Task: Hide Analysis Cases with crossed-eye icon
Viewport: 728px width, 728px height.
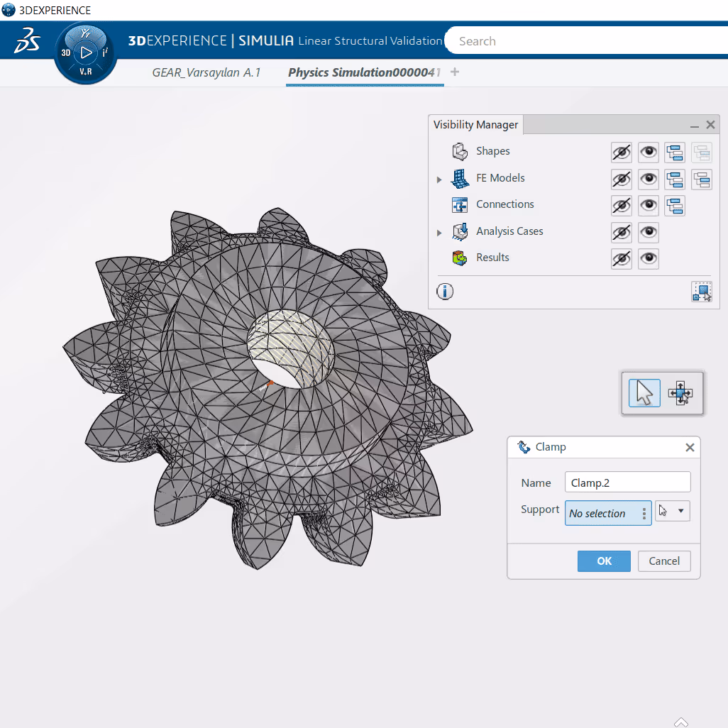Action: (x=622, y=232)
